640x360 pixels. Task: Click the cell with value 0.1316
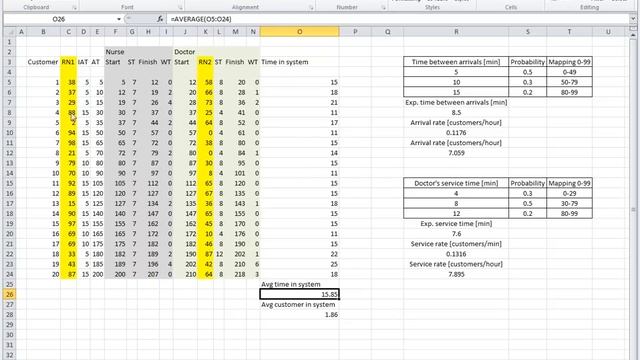coord(456,254)
